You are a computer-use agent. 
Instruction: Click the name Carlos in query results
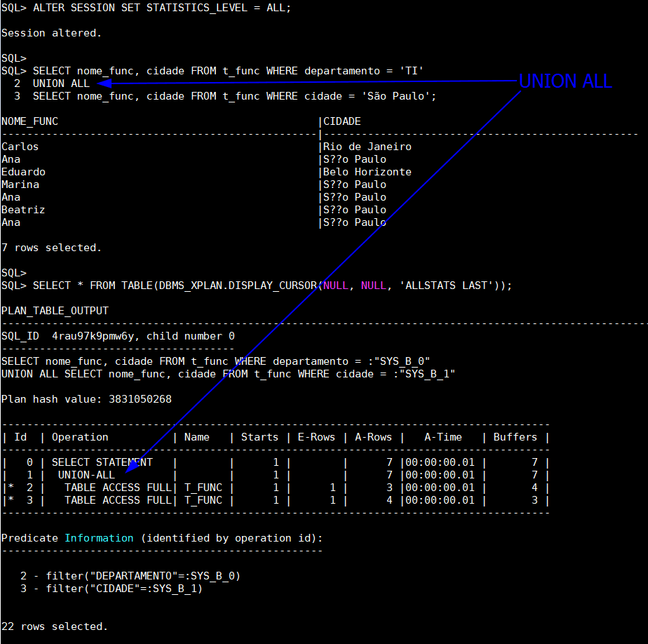20,147
